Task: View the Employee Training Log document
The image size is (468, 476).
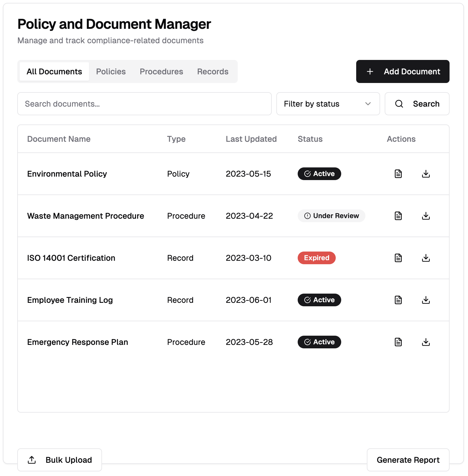Action: [398, 300]
